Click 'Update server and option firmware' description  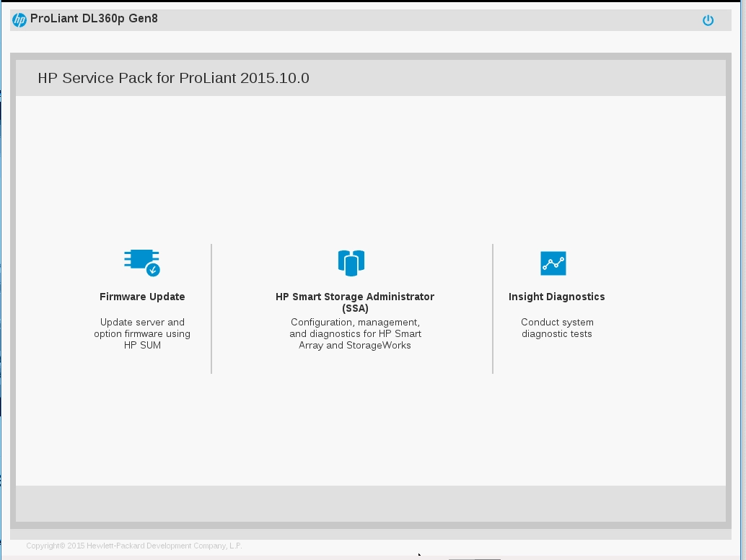coord(142,333)
